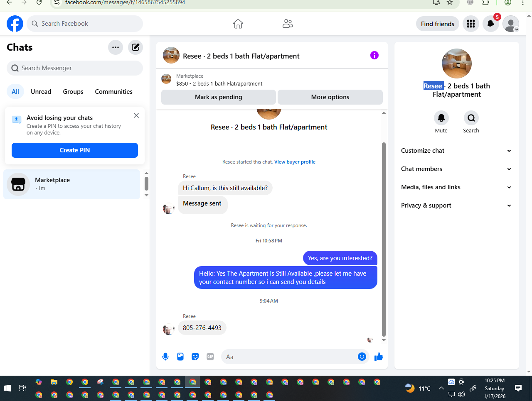Open the Facebook logo home link

click(x=15, y=24)
